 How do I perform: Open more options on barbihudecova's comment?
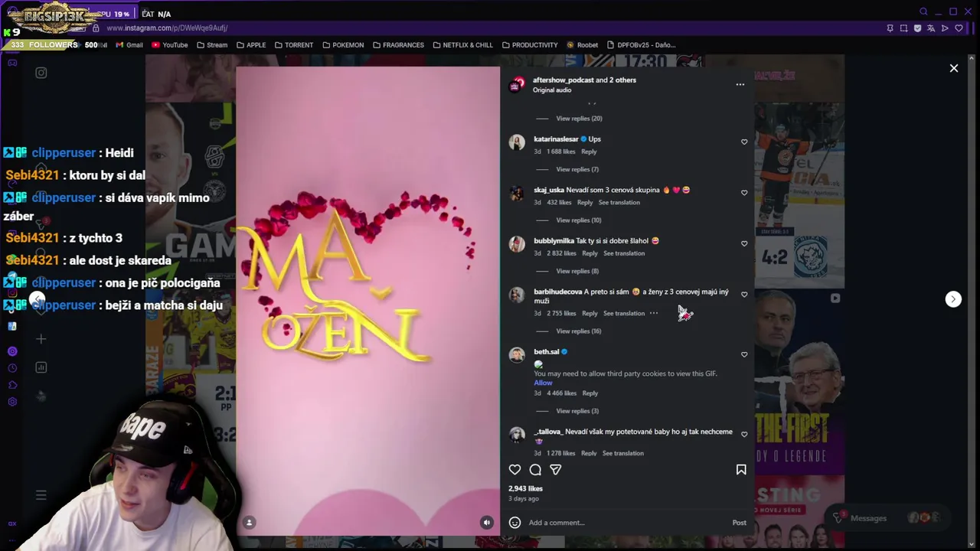(653, 313)
